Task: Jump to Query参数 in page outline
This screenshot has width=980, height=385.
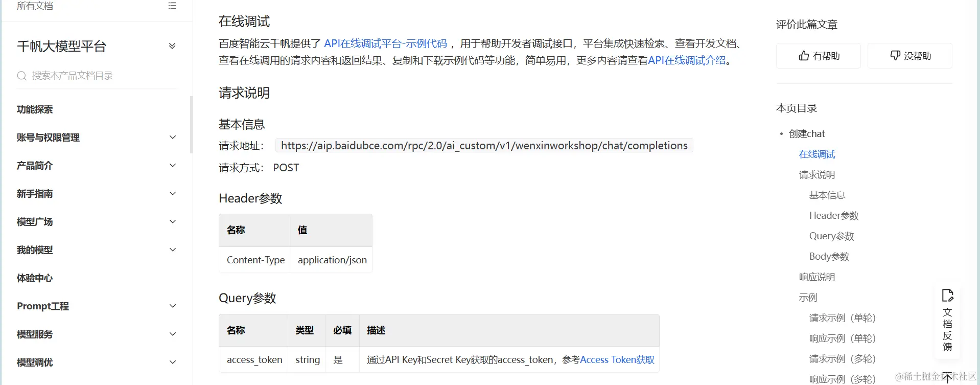Action: [831, 236]
